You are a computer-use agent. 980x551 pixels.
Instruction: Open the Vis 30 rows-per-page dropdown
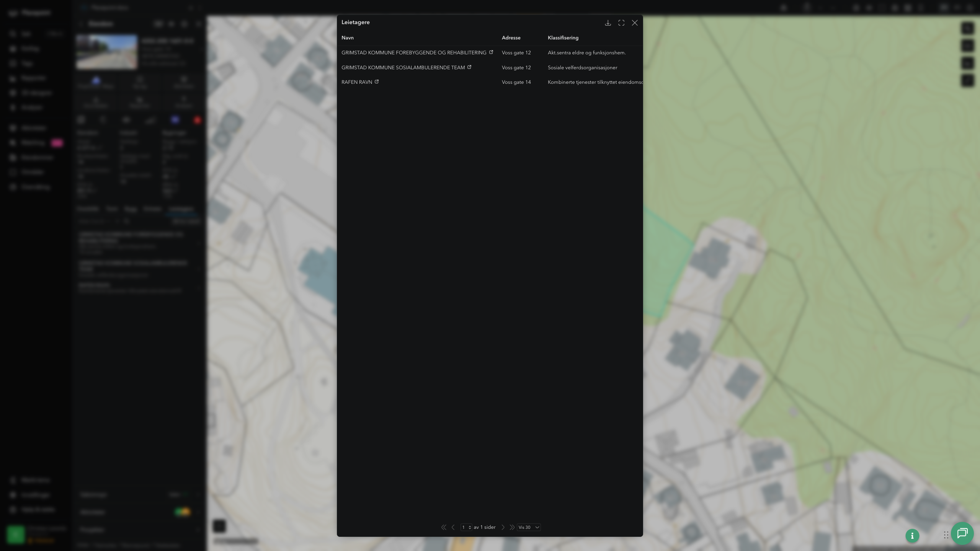pyautogui.click(x=529, y=527)
